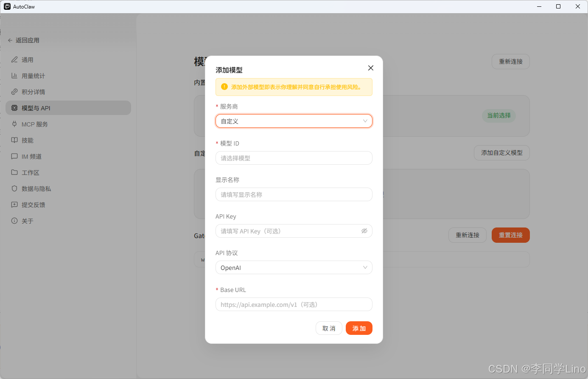Open 关于 in sidebar
588x379 pixels.
coord(68,221)
